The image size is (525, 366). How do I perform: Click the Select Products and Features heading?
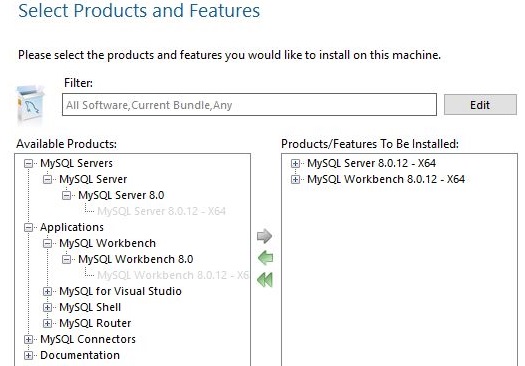pos(139,10)
